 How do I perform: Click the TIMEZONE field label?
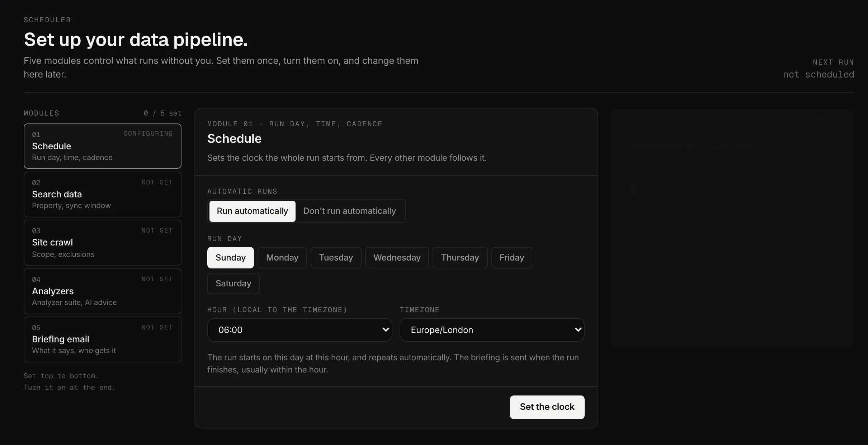420,310
